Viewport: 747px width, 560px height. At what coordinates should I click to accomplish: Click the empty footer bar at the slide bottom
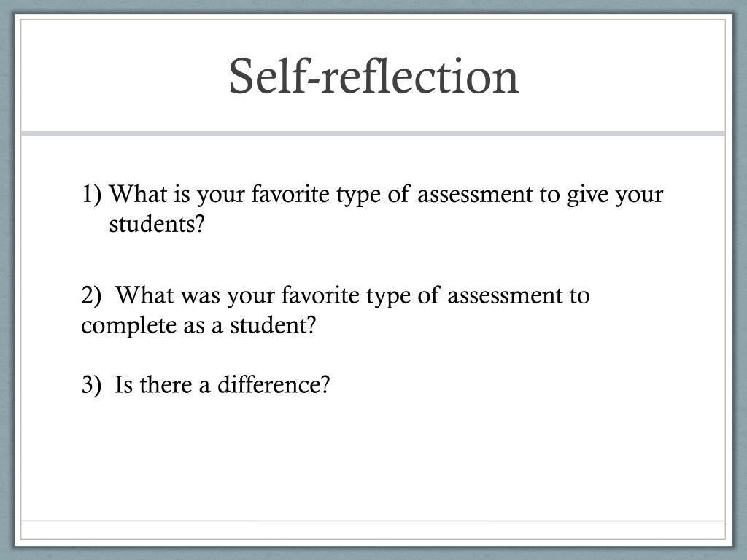pos(373,530)
